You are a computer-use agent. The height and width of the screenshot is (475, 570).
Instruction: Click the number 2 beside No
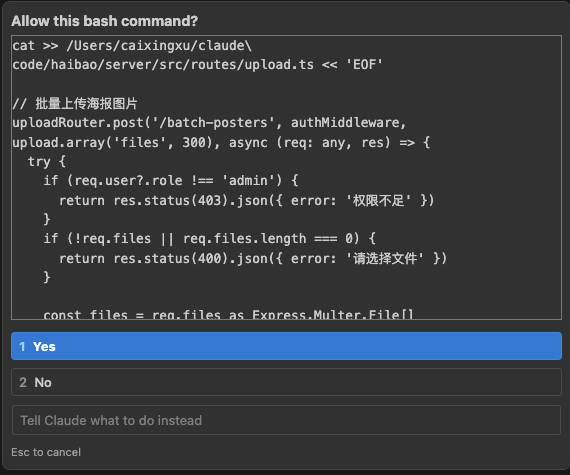coord(23,382)
